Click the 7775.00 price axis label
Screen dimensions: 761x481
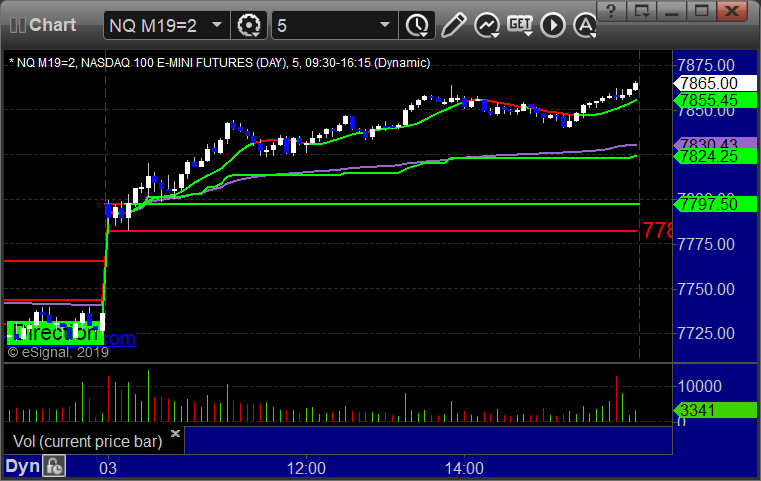point(706,244)
